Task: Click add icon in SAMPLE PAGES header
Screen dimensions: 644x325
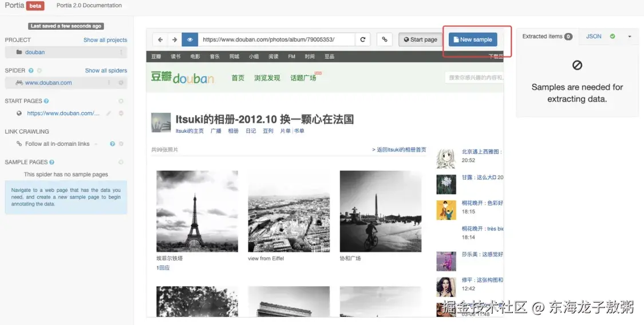Action: tap(121, 162)
